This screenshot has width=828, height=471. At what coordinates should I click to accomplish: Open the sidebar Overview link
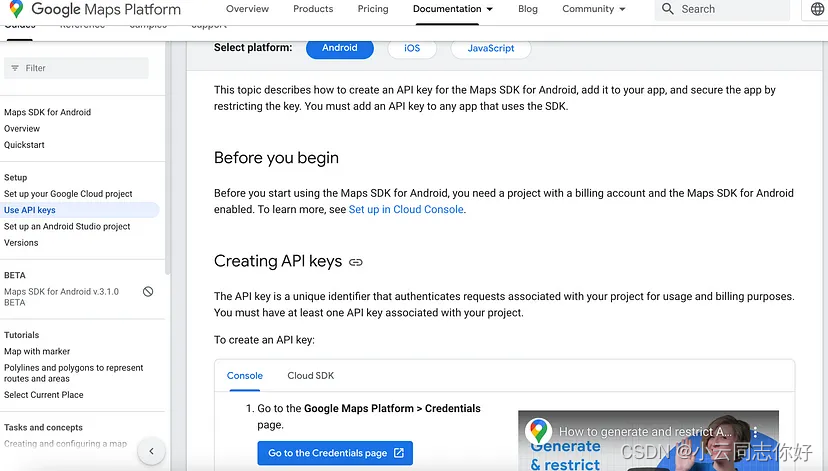coord(22,129)
